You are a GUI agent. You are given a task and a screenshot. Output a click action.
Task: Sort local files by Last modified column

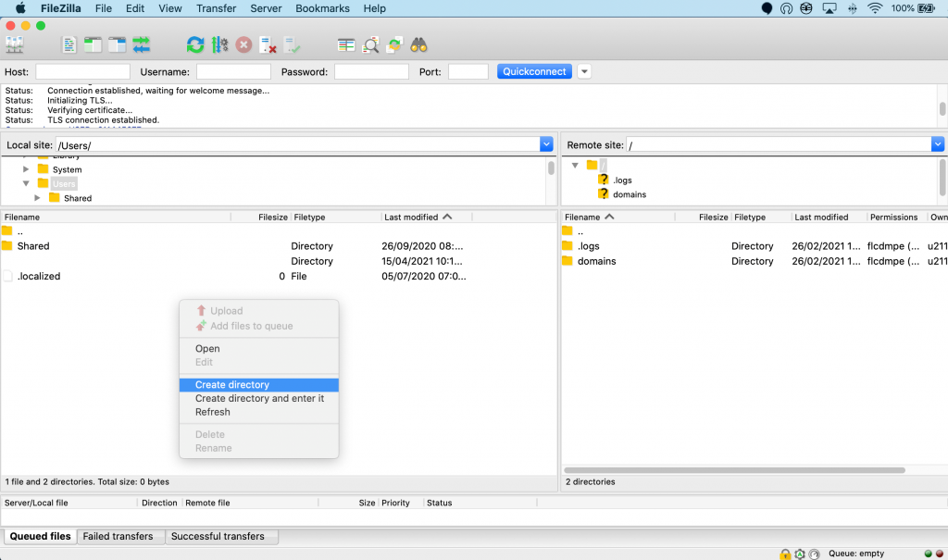(x=411, y=217)
